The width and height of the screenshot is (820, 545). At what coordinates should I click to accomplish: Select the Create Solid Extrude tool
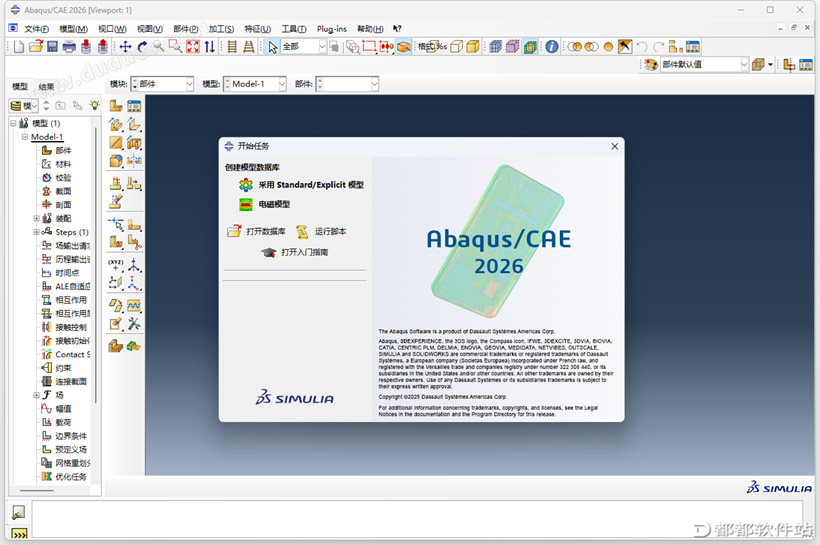(x=116, y=124)
